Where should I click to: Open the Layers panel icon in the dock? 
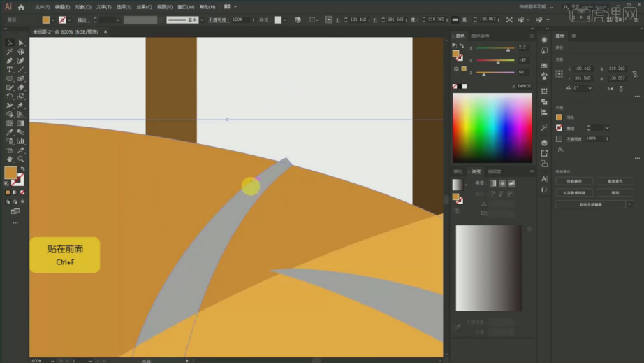pos(544,143)
